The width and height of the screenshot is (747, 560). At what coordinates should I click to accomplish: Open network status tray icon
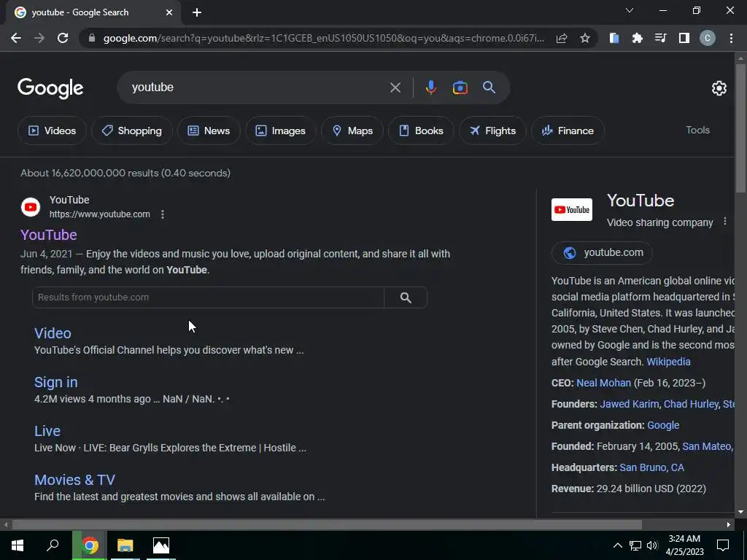coord(635,545)
